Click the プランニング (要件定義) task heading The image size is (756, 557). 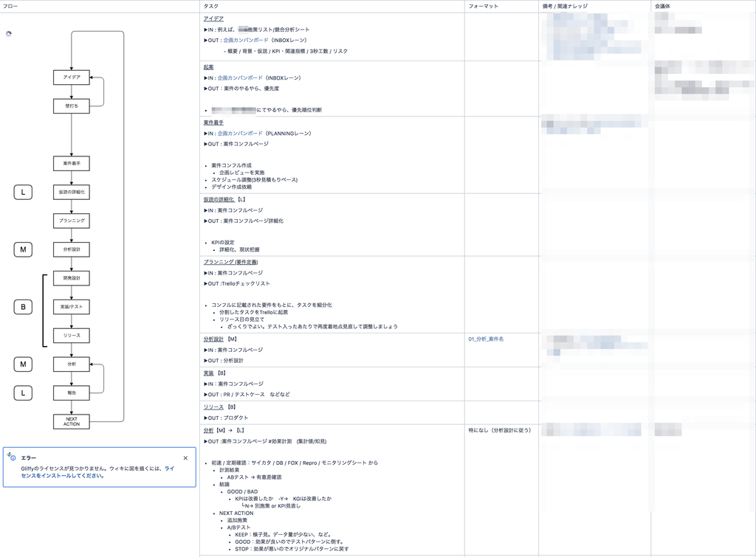[230, 262]
